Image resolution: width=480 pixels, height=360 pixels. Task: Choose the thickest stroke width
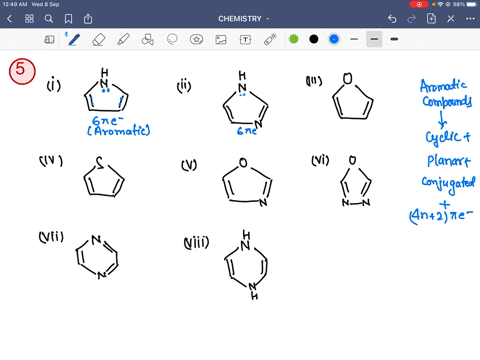click(x=394, y=39)
